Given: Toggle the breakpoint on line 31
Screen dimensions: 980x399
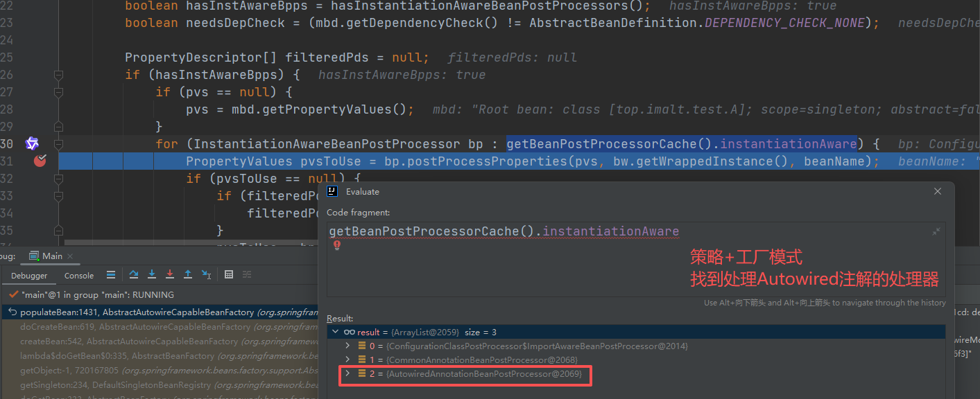Looking at the screenshot, I should [40, 161].
